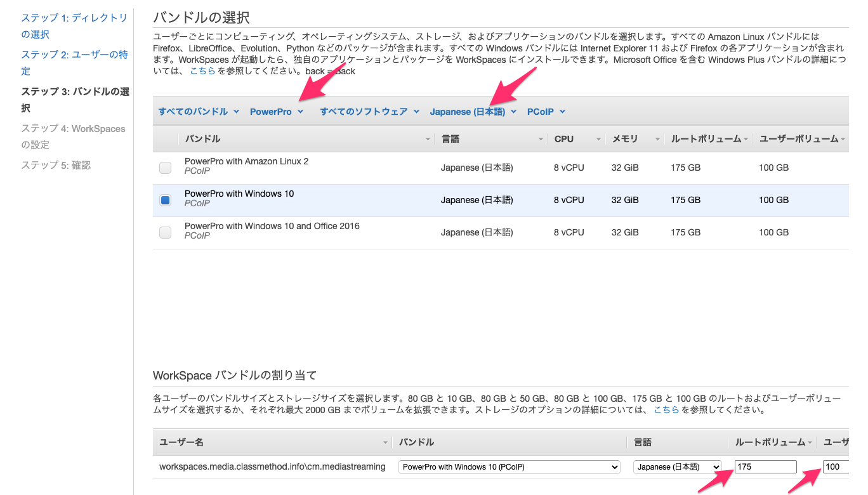Screen dimensions: 868x495
Task: Select Step 3 bundle selection in sidebar
Action: click(x=75, y=100)
